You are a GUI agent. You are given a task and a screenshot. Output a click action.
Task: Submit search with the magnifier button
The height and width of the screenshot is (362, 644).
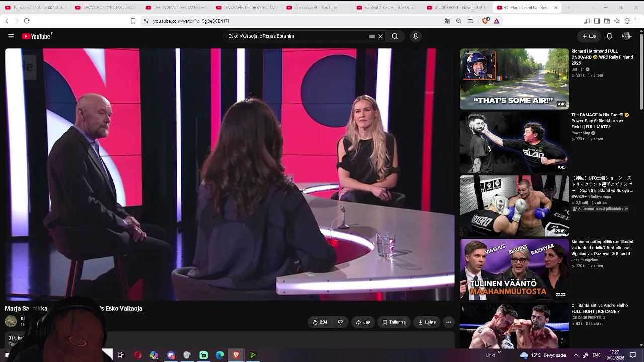pyautogui.click(x=395, y=36)
